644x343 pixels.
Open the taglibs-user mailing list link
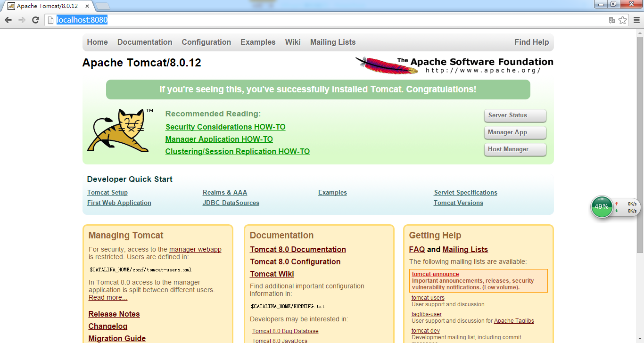[427, 314]
